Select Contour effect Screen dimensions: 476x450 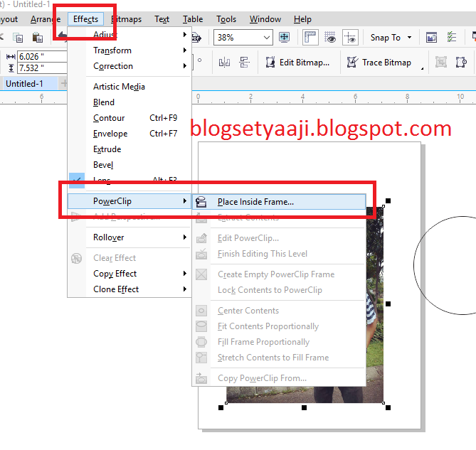click(109, 118)
